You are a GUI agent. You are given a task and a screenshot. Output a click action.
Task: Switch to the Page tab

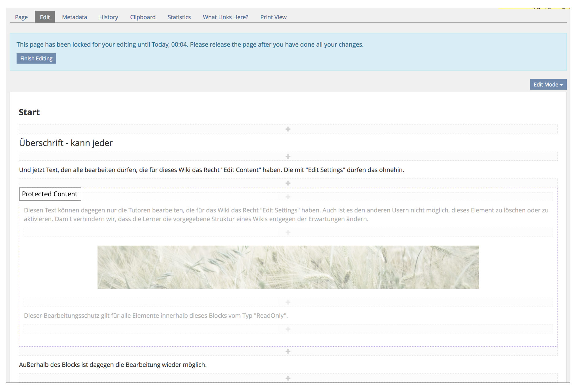(x=21, y=17)
